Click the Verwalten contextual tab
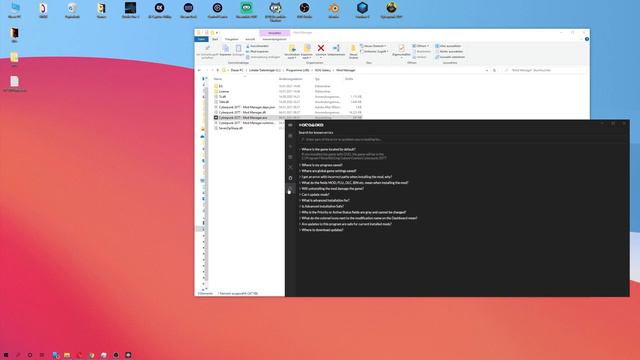Image resolution: width=640 pixels, height=360 pixels. coord(275,33)
